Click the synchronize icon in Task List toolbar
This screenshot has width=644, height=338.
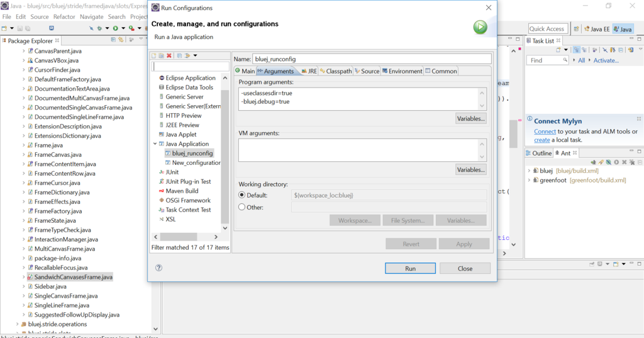631,50
